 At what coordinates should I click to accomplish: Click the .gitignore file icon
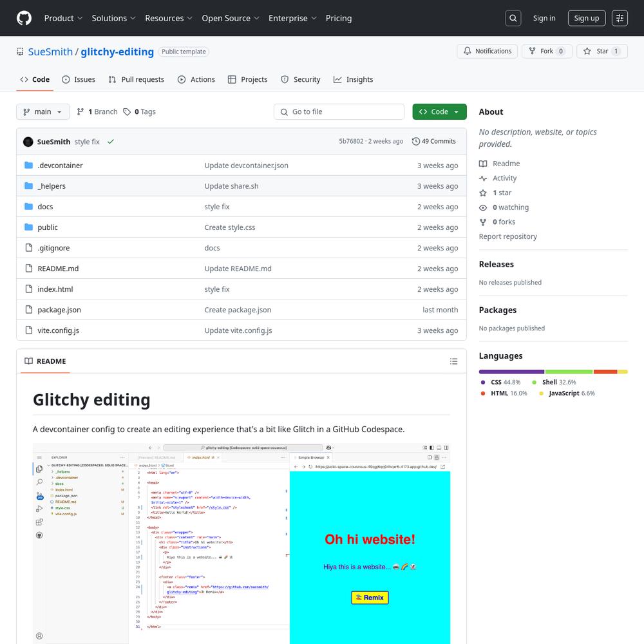coord(29,248)
